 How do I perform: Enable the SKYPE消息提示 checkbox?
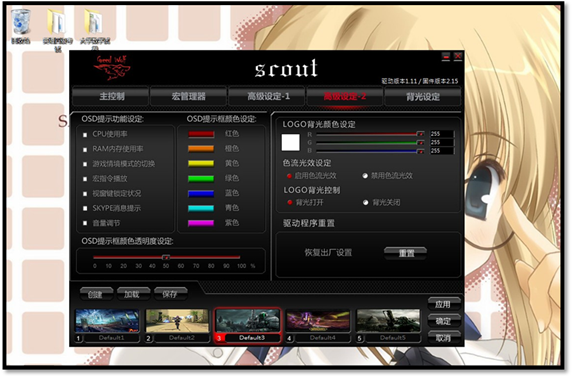pyautogui.click(x=85, y=209)
